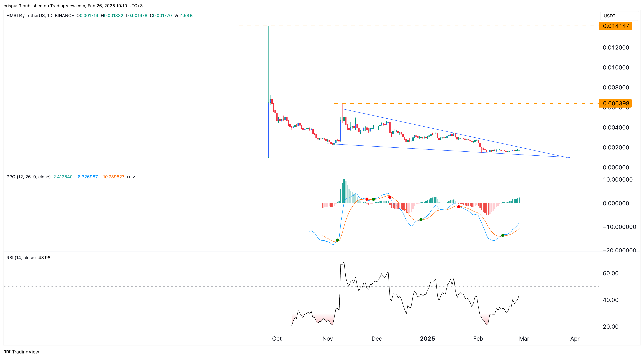Click the green crossover dot near late December on PPO
644x358 pixels.
click(x=421, y=219)
